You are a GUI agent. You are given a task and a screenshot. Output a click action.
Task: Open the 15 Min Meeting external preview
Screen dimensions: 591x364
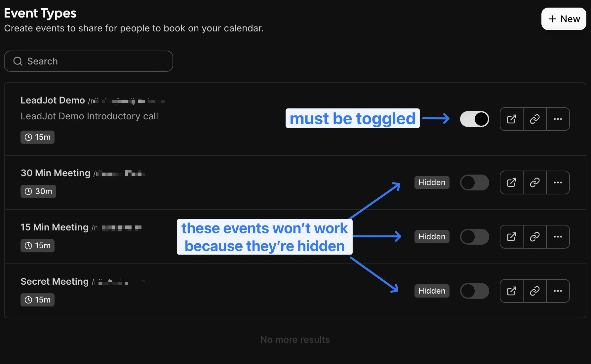[511, 236]
